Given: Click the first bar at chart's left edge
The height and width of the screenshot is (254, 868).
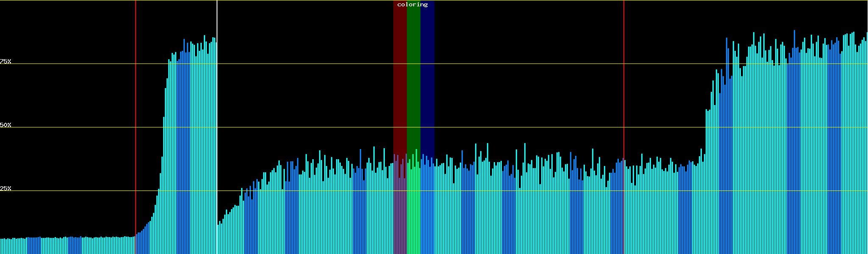Looking at the screenshot, I should 1,246.
